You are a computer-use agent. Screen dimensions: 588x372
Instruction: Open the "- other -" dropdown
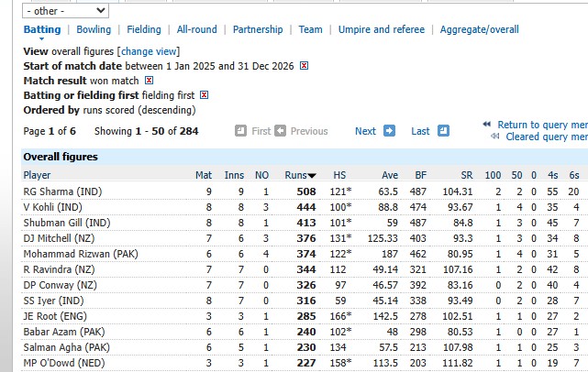tap(65, 11)
